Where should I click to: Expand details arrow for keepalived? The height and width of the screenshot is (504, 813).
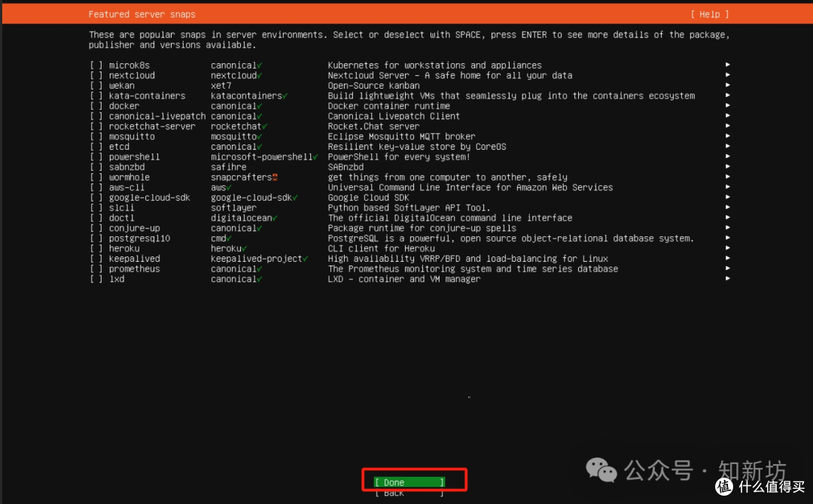(726, 258)
